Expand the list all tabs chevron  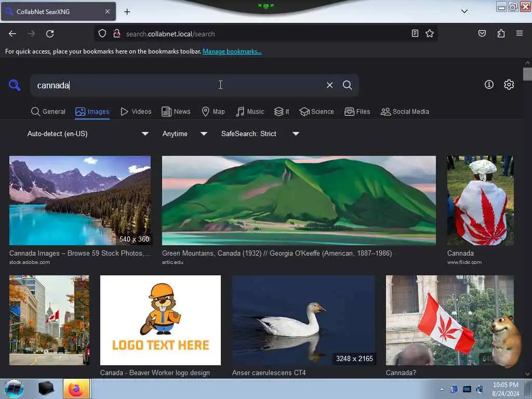coord(464,11)
